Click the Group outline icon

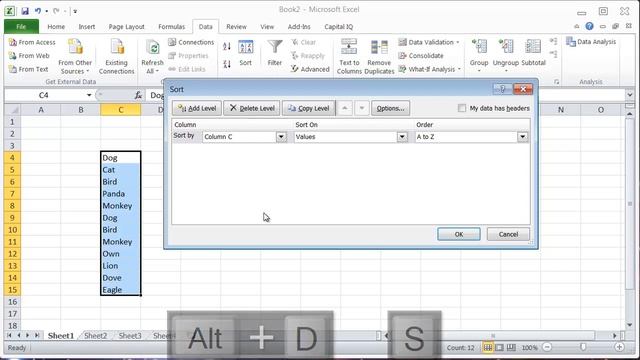[479, 47]
